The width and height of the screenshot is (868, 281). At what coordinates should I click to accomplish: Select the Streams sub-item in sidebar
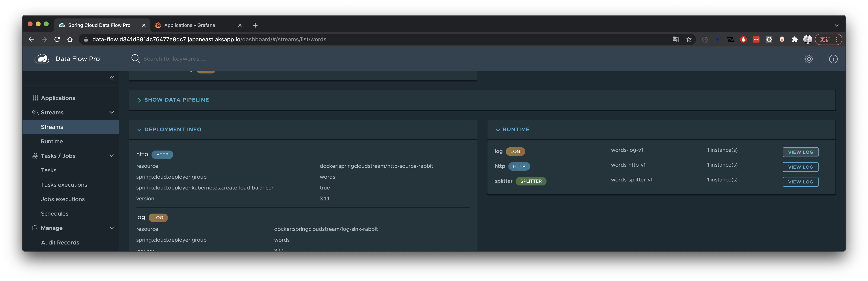tap(71, 127)
